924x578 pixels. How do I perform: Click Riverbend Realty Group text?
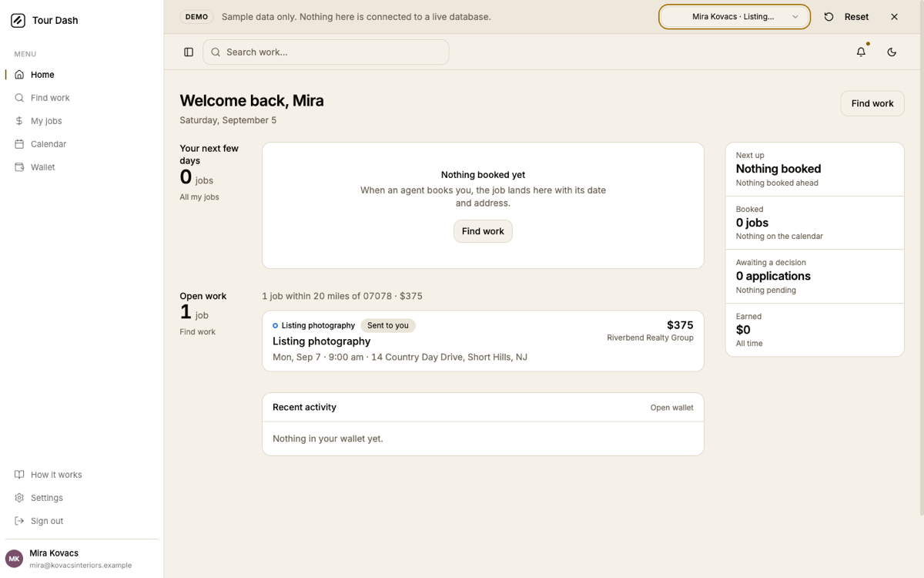click(x=650, y=338)
